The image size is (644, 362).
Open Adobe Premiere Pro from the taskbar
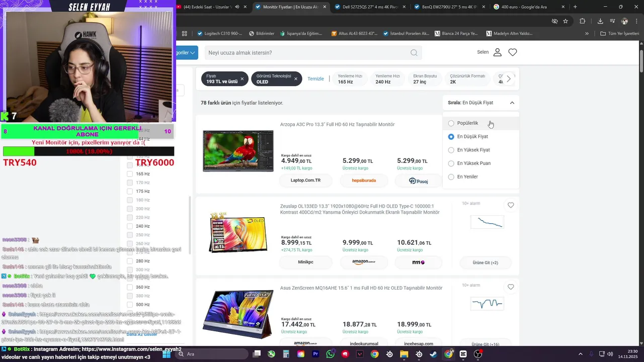tap(315, 354)
